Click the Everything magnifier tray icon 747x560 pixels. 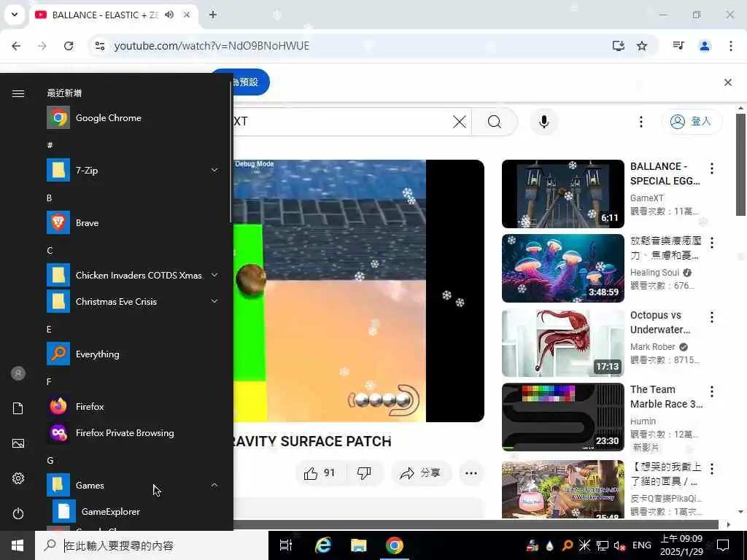click(x=567, y=545)
